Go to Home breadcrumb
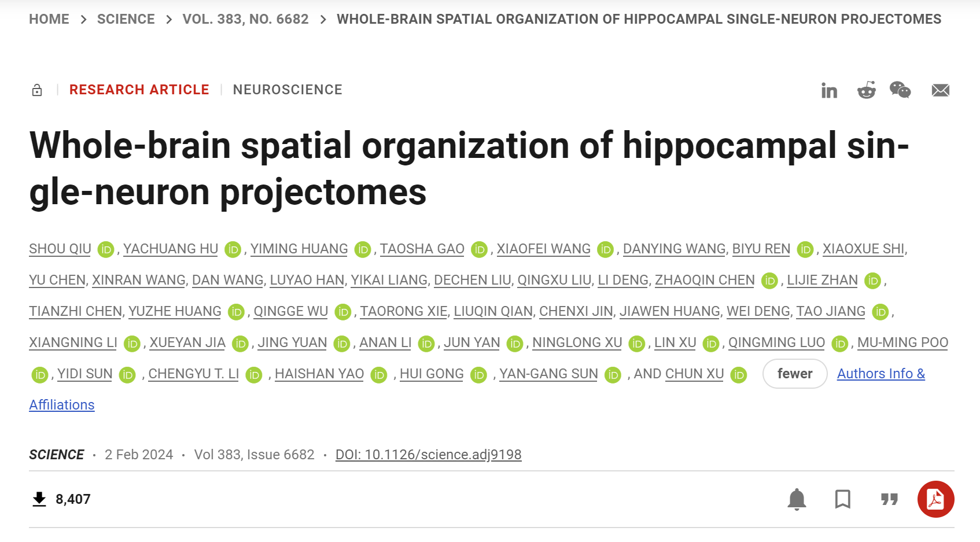 (x=49, y=19)
